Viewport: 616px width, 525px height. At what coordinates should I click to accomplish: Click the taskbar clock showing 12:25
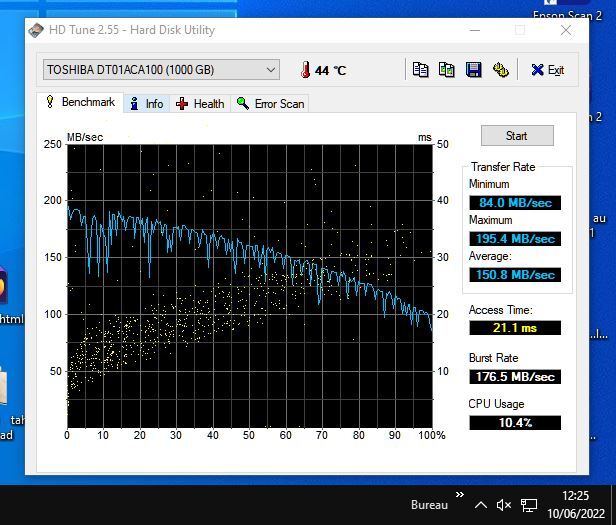click(574, 504)
